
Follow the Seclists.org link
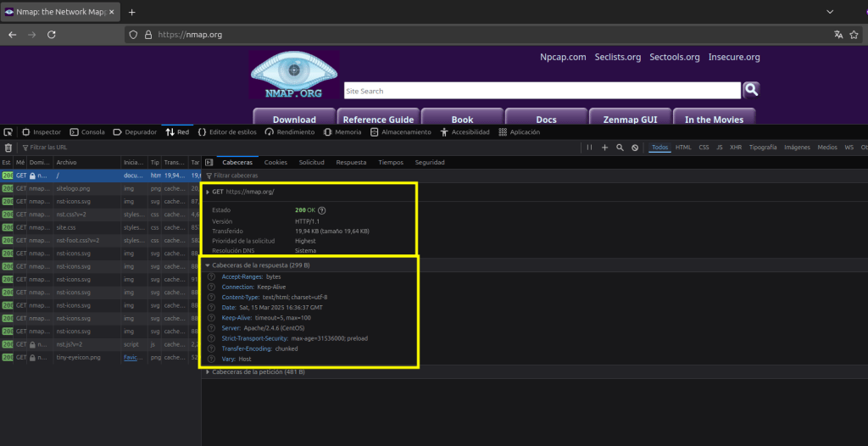(617, 57)
